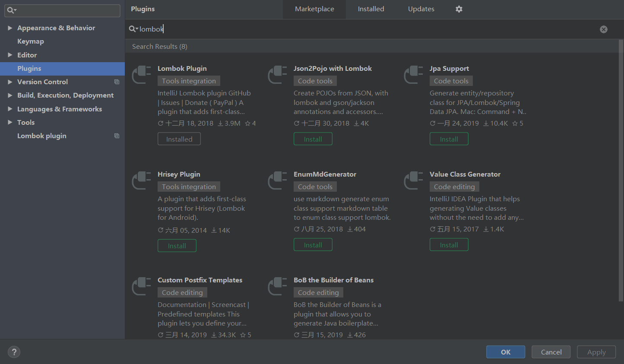This screenshot has width=624, height=364.
Task: Click project-level icon beside Version Control
Action: pyautogui.click(x=117, y=82)
